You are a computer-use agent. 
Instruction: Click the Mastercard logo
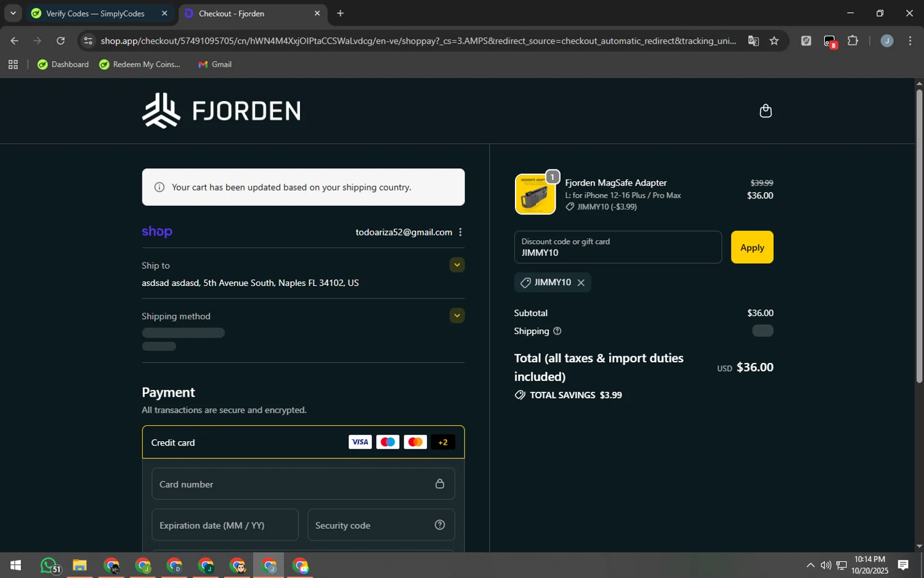[x=415, y=442]
